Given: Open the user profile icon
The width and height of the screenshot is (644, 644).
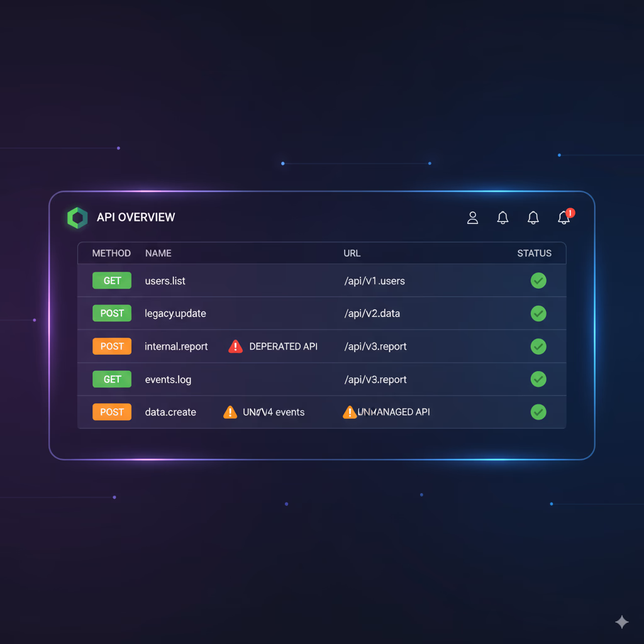Looking at the screenshot, I should (472, 218).
